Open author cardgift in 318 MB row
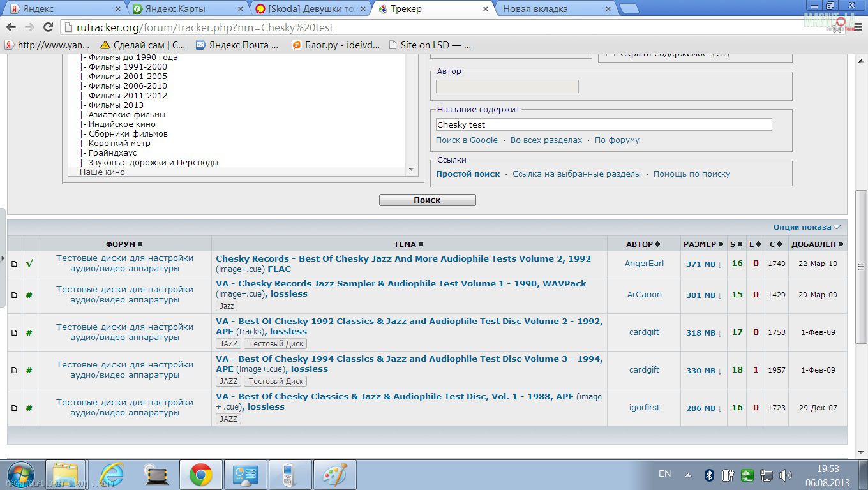 tap(644, 332)
